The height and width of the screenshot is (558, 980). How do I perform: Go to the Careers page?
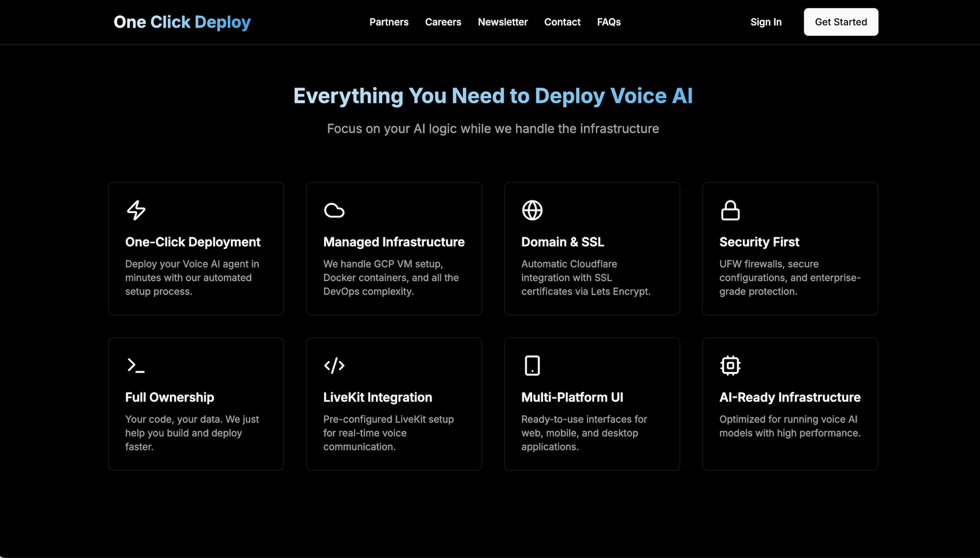pyautogui.click(x=443, y=22)
